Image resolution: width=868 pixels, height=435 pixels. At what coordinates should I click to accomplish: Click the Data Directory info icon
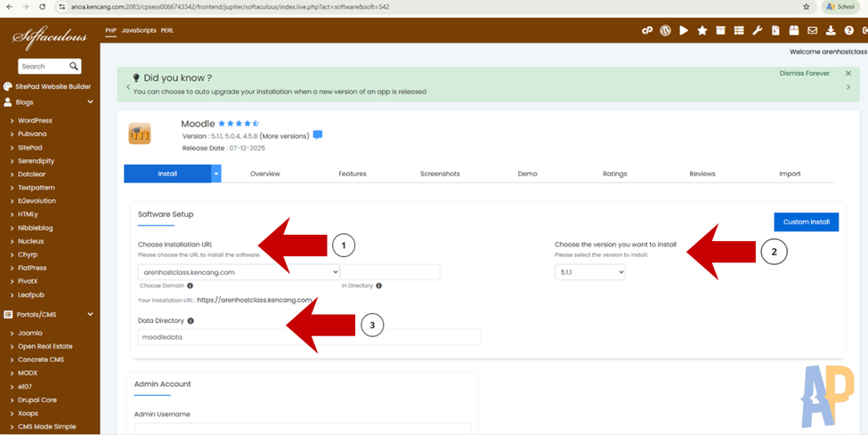[191, 321]
